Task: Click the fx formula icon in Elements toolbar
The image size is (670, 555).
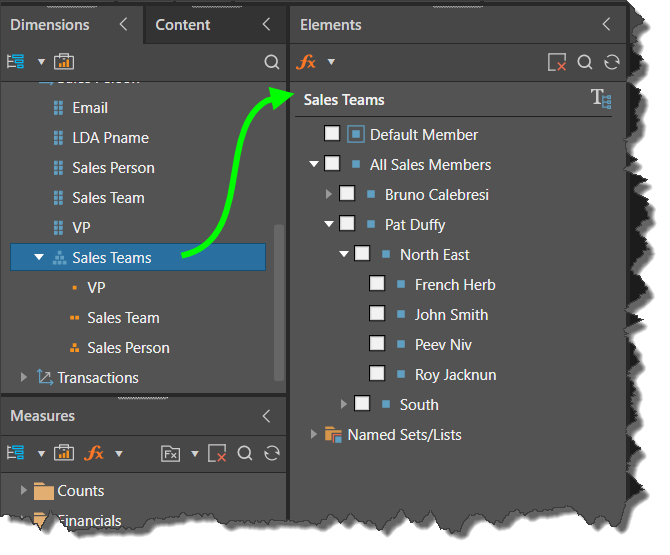Action: [x=307, y=62]
